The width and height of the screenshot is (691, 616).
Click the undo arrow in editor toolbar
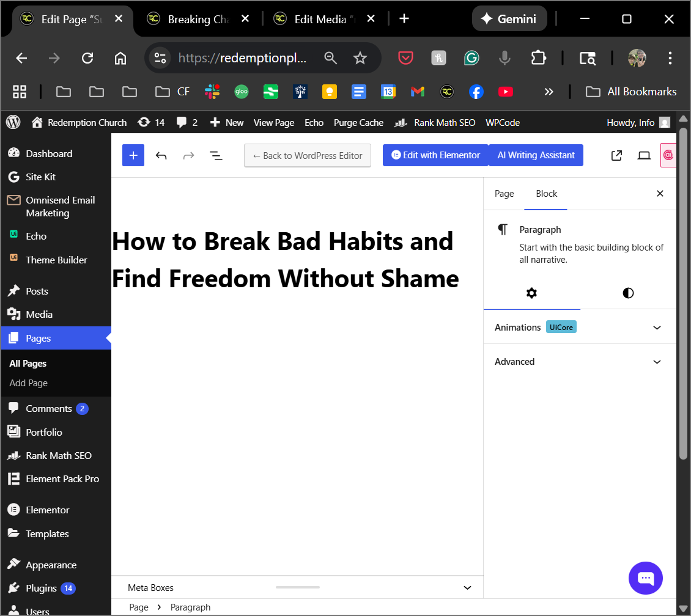[x=161, y=155]
